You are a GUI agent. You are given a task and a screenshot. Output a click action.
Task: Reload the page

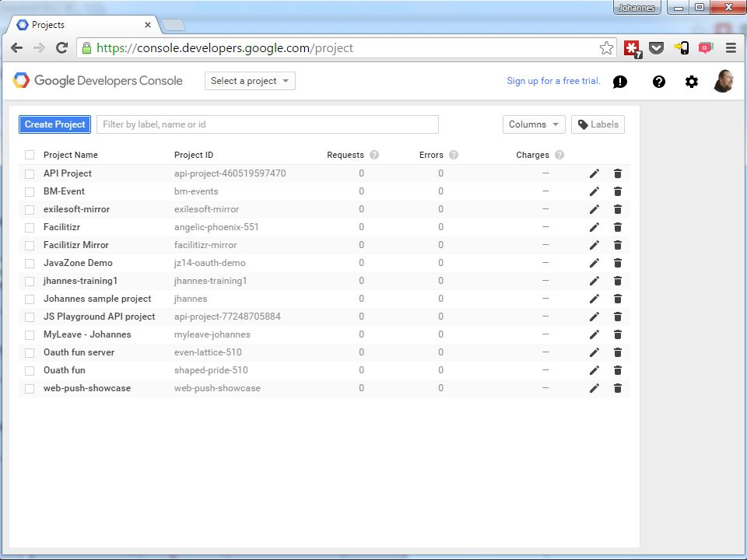coord(61,47)
